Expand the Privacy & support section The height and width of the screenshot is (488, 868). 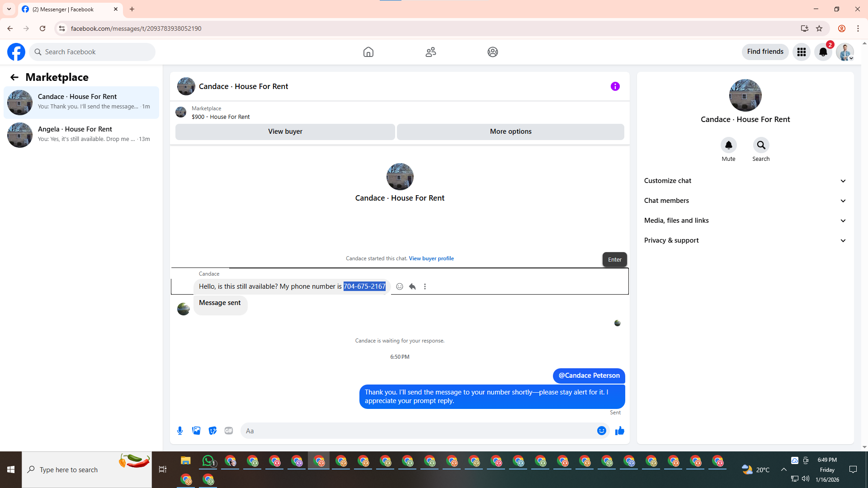click(745, 240)
